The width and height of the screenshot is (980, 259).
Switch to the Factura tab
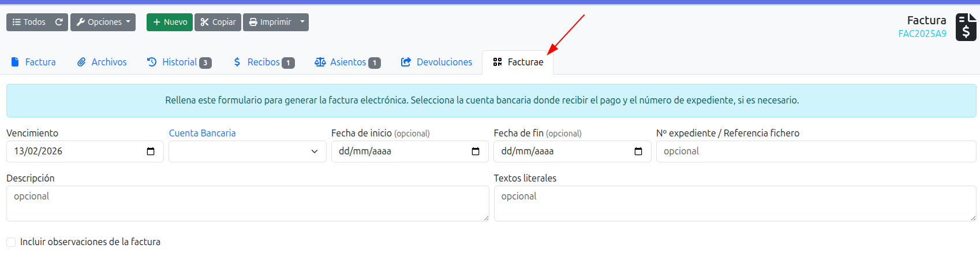33,62
